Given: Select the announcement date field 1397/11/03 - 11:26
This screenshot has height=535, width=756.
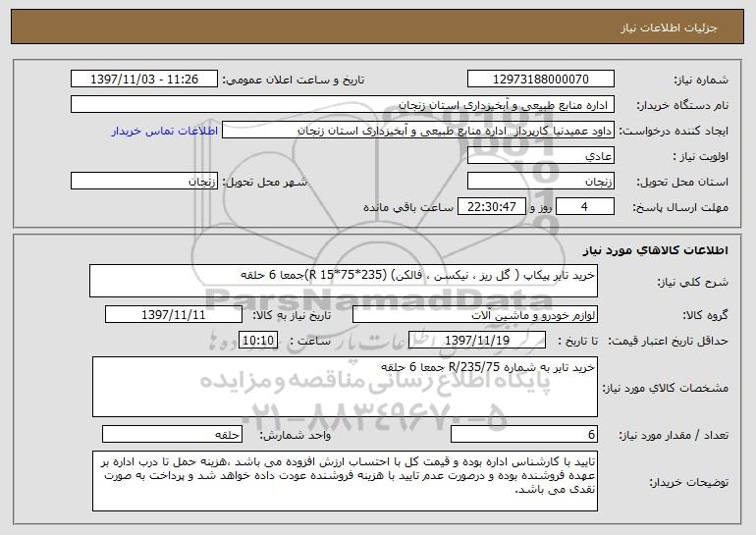Looking at the screenshot, I should tap(144, 79).
